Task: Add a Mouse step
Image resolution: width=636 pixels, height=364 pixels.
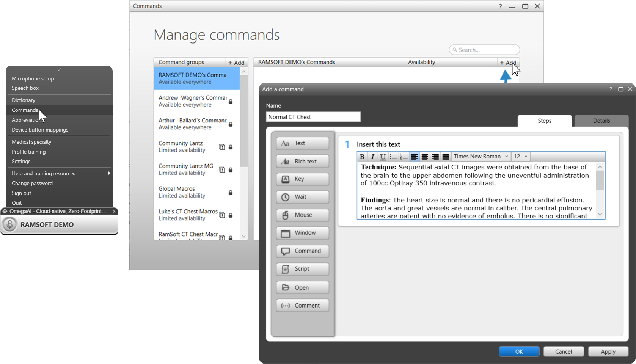Action: click(302, 215)
